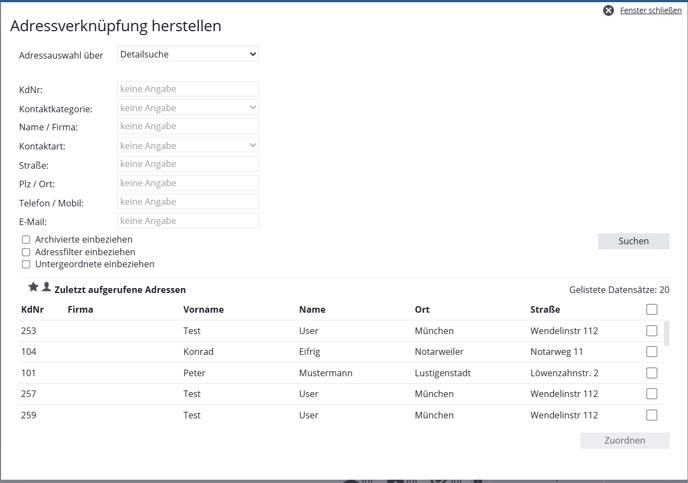Screen dimensions: 688x483
Task: Click the star favorites icon
Action: [x=33, y=287]
